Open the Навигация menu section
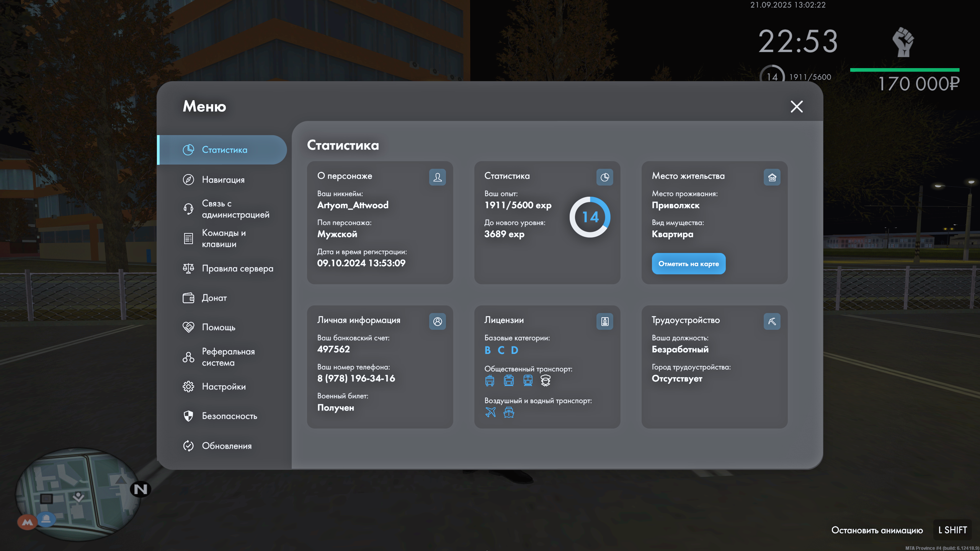The width and height of the screenshot is (980, 551). coord(223,179)
